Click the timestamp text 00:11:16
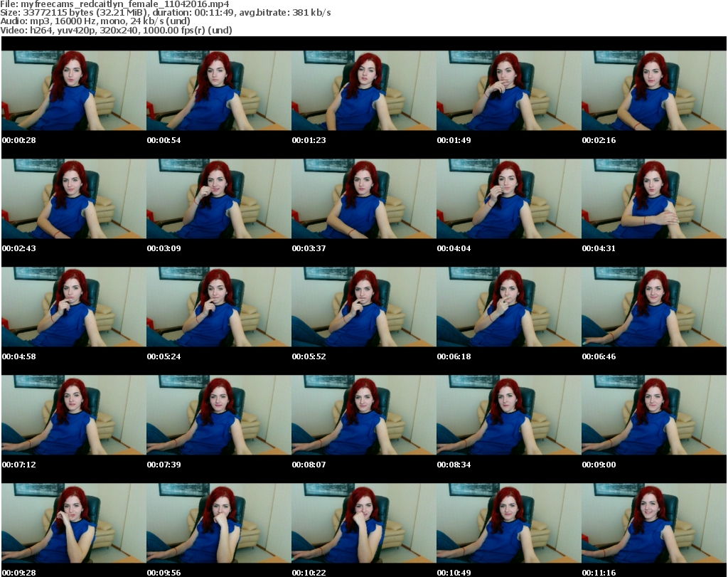728x577 pixels. (599, 573)
